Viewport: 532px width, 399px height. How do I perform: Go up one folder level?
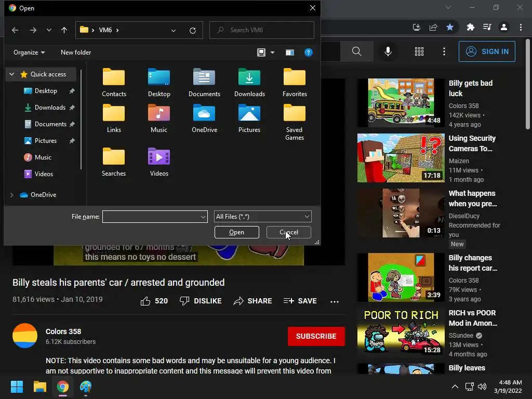(64, 30)
